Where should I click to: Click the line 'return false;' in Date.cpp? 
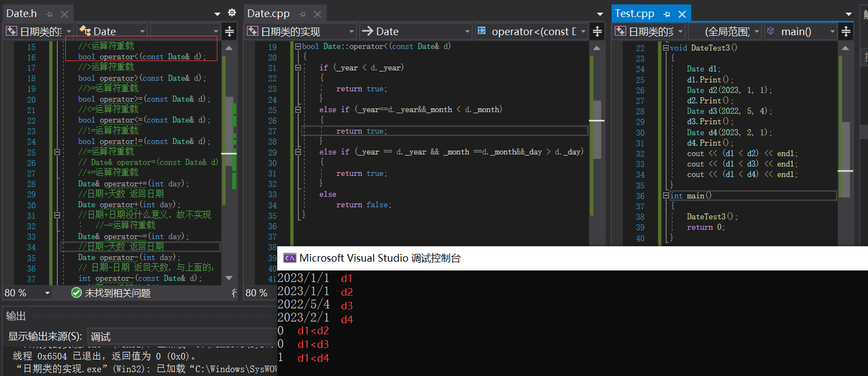click(x=363, y=204)
